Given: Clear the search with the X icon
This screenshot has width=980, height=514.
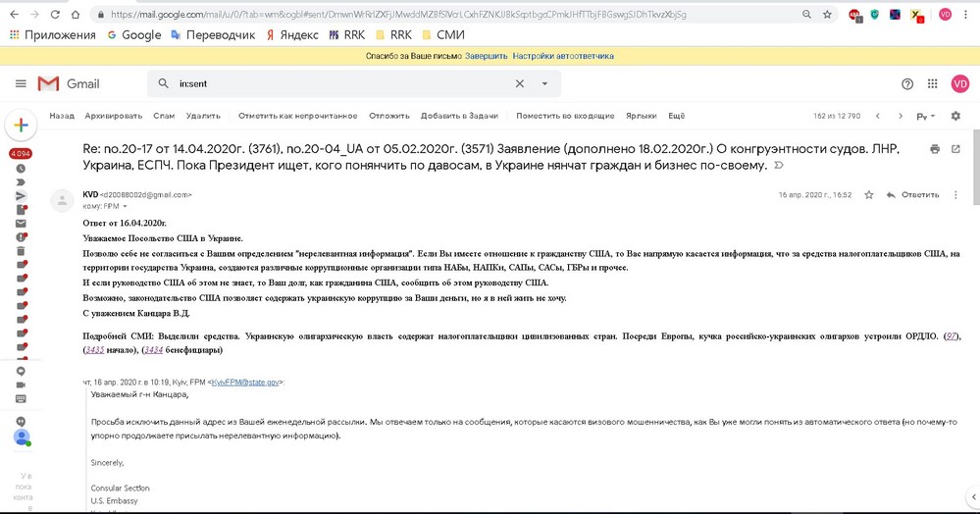Looking at the screenshot, I should pyautogui.click(x=519, y=83).
